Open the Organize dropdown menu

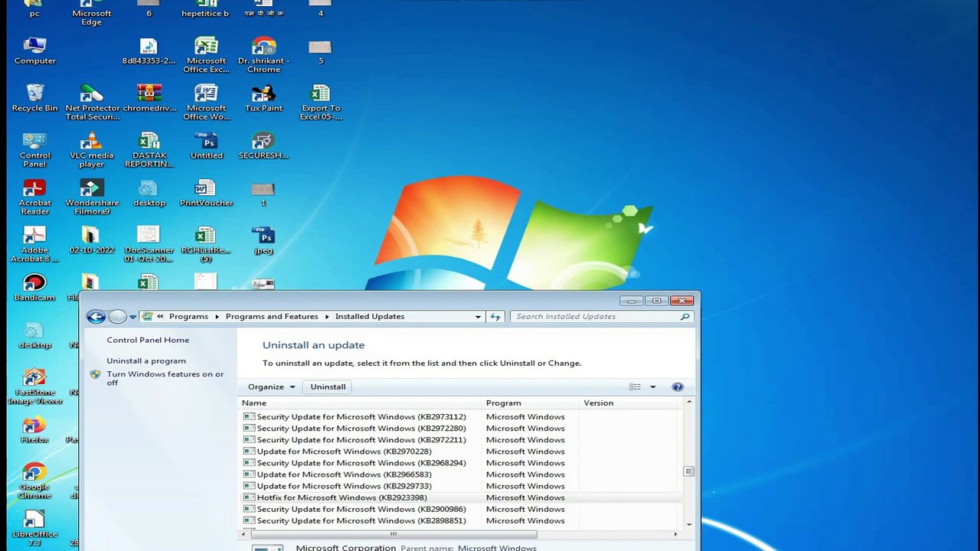coord(271,387)
